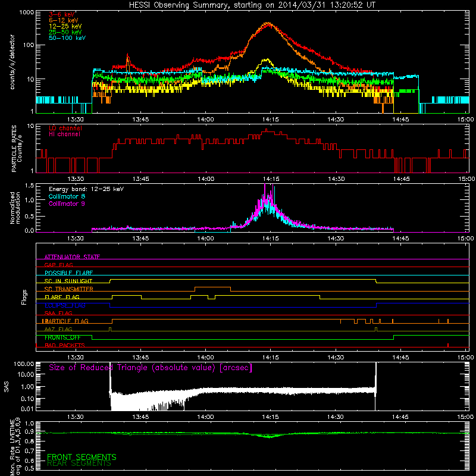Click the raised SC TRANSMITTER flag step

[x=212, y=287]
